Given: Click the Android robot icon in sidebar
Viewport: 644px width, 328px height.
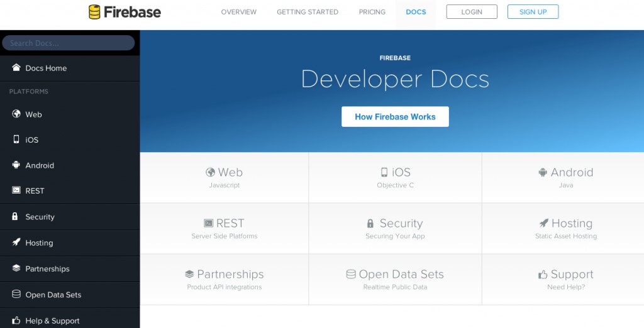Looking at the screenshot, I should 16,165.
